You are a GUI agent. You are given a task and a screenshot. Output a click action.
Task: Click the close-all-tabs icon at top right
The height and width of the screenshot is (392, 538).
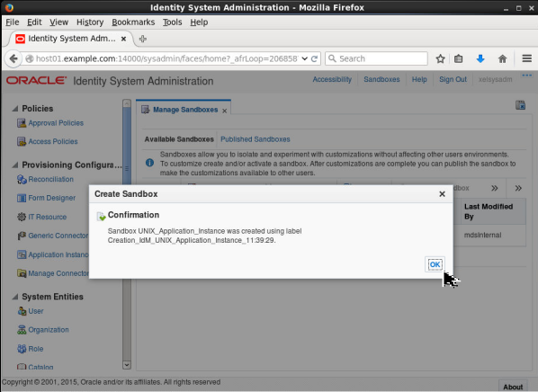click(x=520, y=105)
